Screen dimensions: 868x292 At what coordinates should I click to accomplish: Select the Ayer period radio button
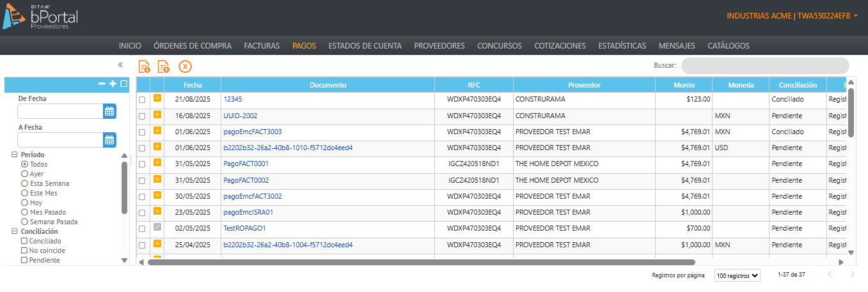coord(24,174)
